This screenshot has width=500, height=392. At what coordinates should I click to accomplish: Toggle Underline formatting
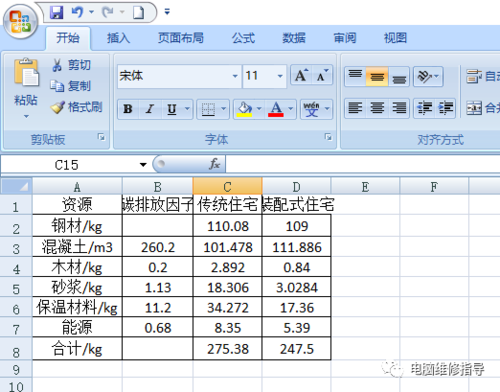click(172, 109)
